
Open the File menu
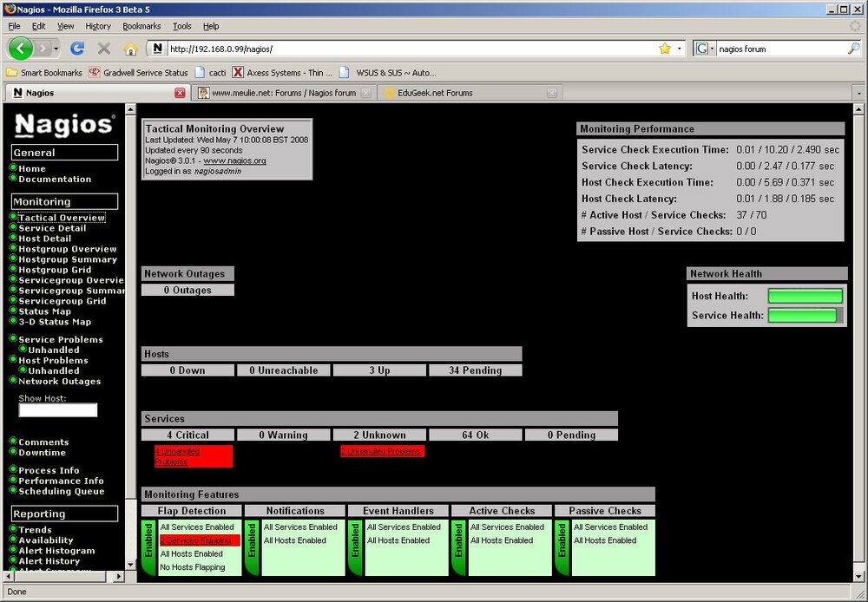coord(15,26)
